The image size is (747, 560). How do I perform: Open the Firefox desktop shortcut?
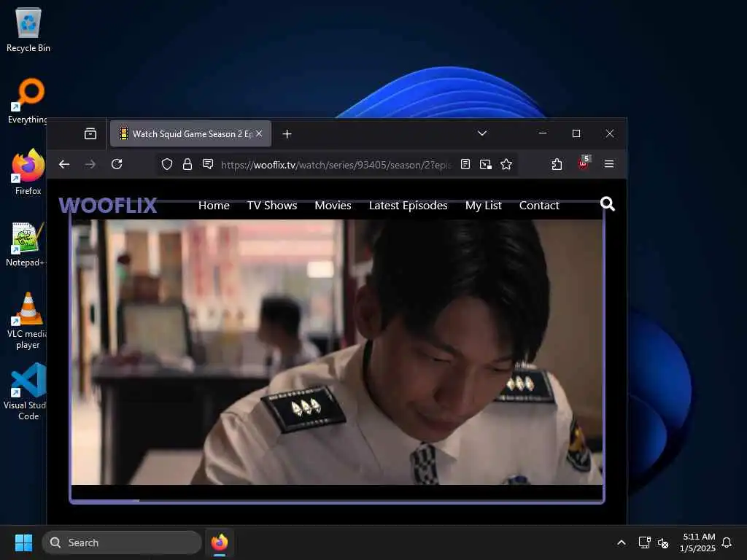coord(28,172)
